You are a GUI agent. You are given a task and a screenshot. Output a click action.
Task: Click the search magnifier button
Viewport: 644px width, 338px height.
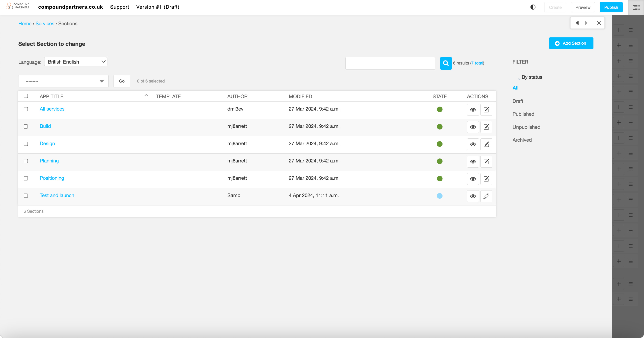446,63
